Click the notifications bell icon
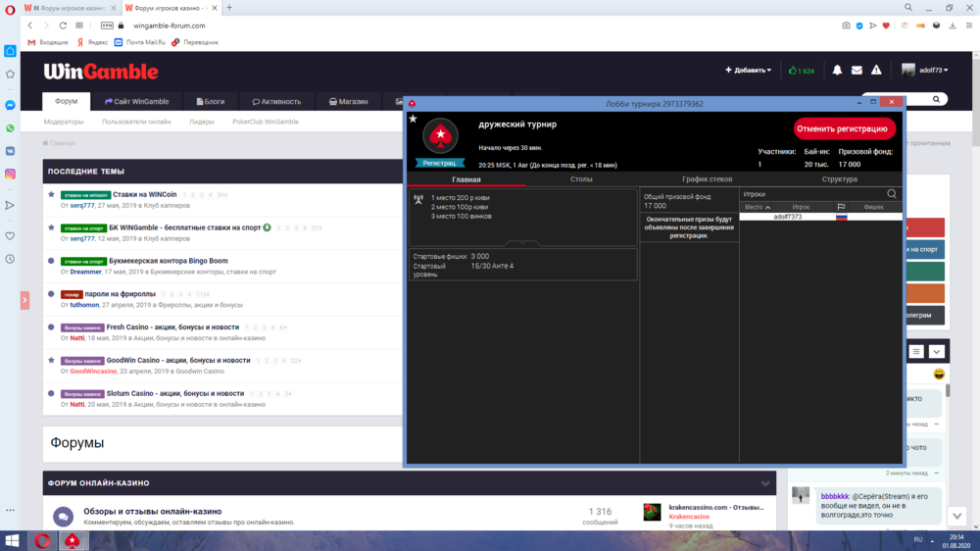The width and height of the screenshot is (980, 551). (837, 71)
